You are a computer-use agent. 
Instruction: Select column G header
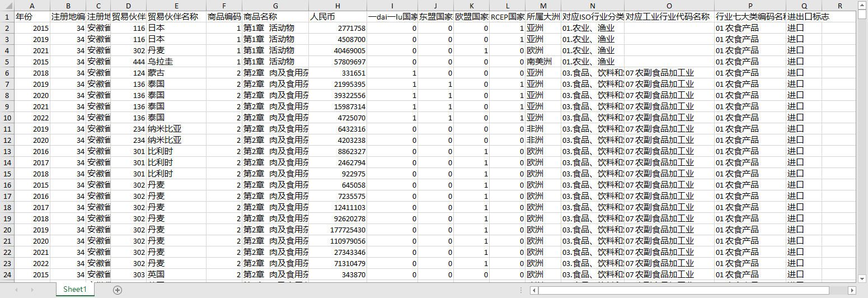click(275, 6)
